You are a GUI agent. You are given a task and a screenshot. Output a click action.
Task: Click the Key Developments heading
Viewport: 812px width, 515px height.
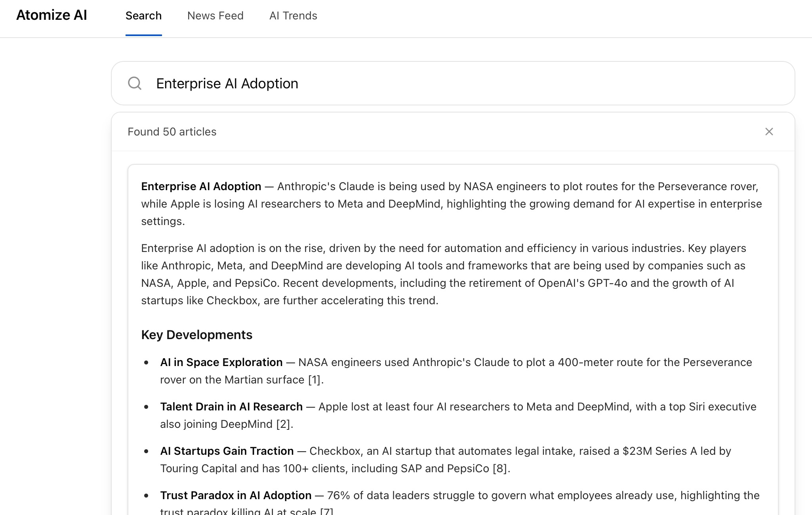tap(196, 335)
